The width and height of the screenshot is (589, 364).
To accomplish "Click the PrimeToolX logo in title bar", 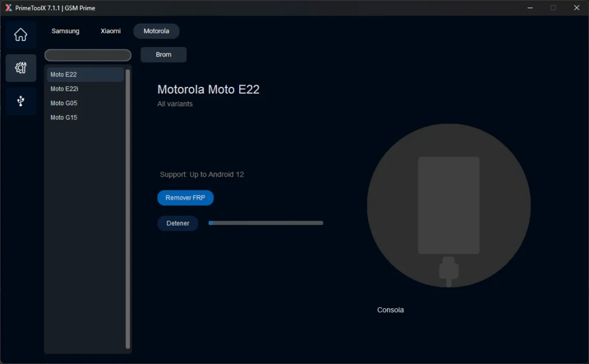I will 8,8.
